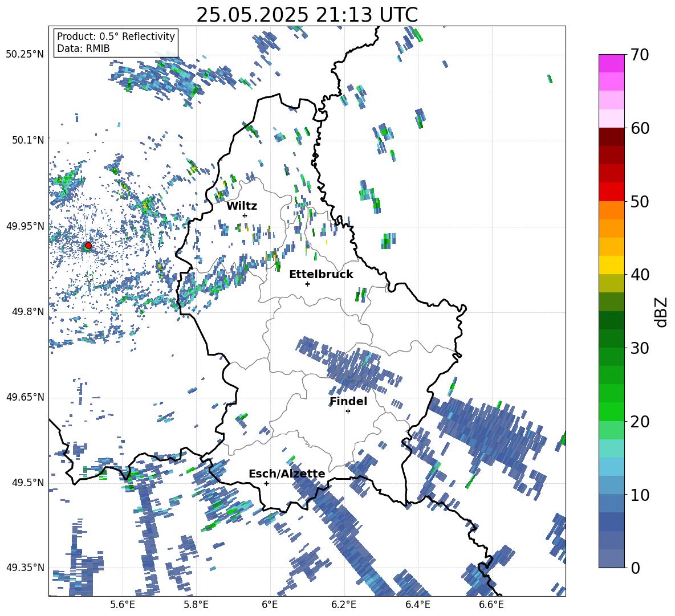The width and height of the screenshot is (675, 616).
Task: Click the 6°E longitude label
Action: click(270, 605)
